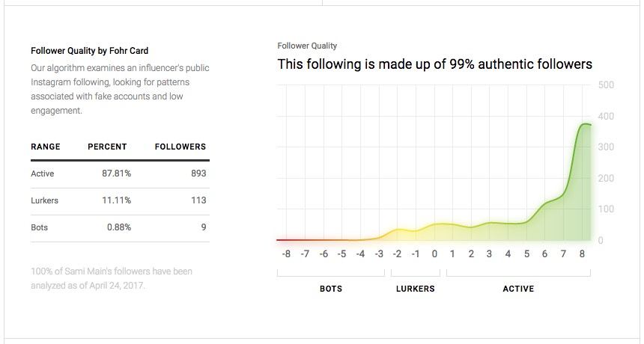Select the Lurkers row label

[44, 200]
